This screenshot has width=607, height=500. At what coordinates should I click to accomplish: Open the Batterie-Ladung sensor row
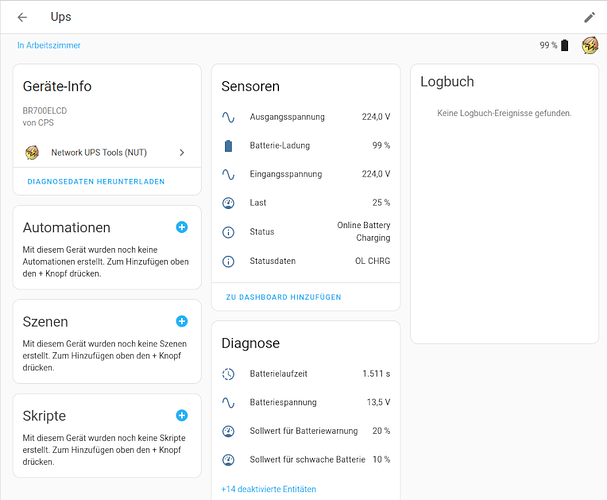pos(305,146)
